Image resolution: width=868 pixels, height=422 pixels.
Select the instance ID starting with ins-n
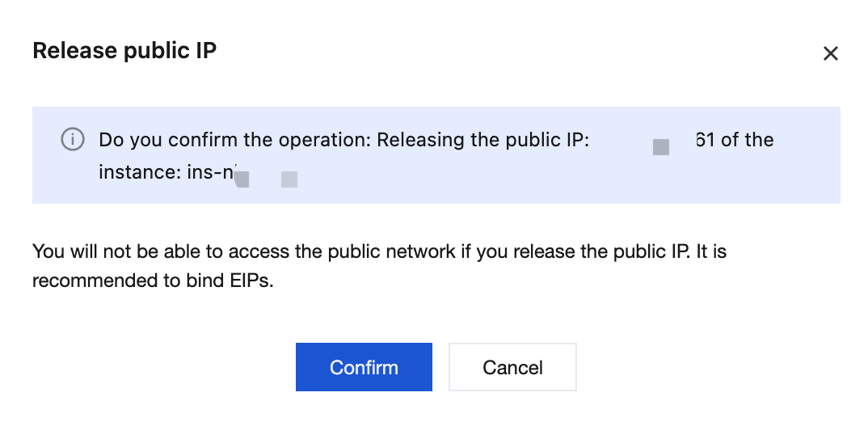(x=212, y=172)
